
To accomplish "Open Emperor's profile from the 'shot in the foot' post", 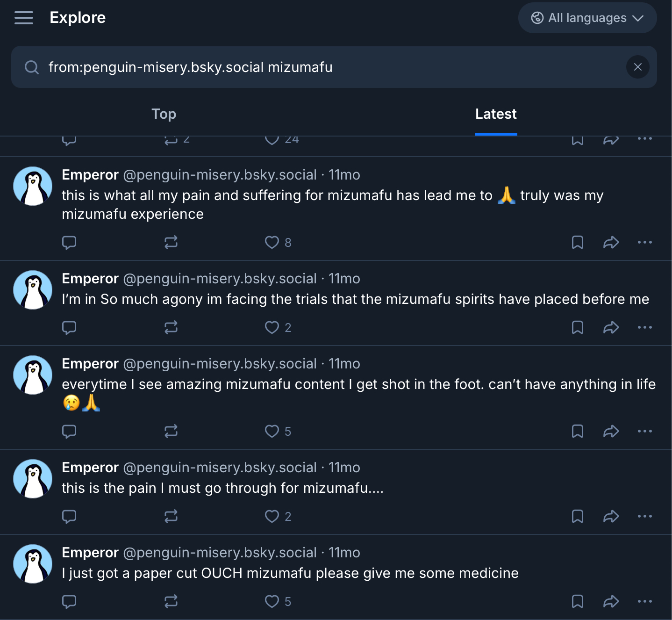I will tap(90, 364).
